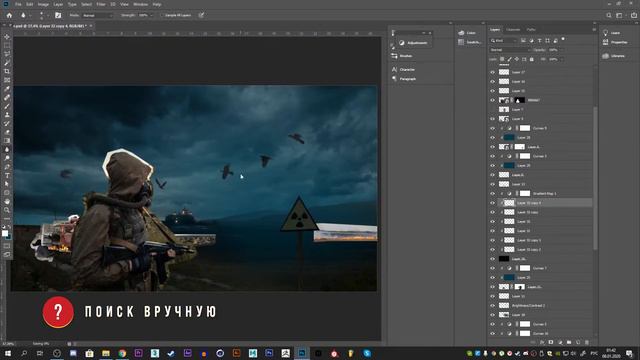Click the foreground color swatch
Viewport: 640px width, 360px height.
[x=5, y=233]
